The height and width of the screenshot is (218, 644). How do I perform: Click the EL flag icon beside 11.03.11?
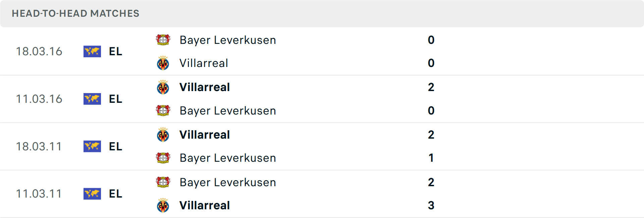92,194
